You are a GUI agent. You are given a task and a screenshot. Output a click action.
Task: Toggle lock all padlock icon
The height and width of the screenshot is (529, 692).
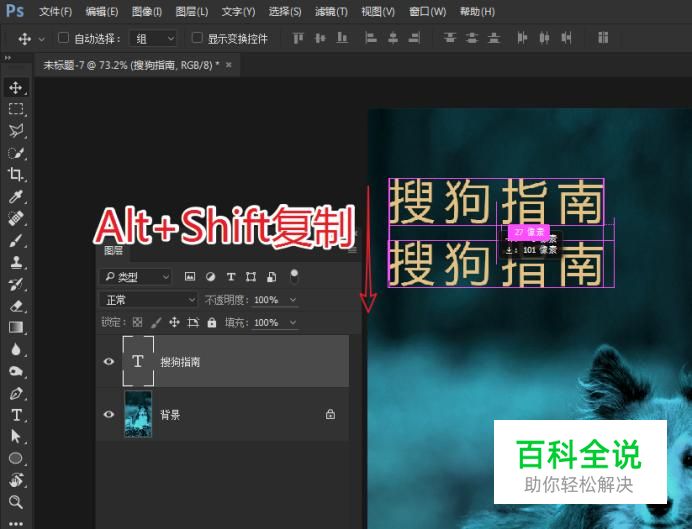tap(212, 323)
